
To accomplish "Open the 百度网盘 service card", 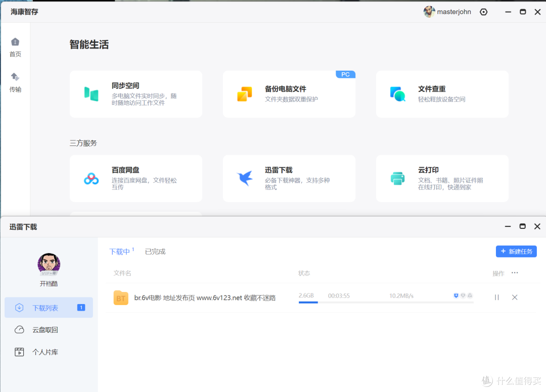I will (136, 178).
